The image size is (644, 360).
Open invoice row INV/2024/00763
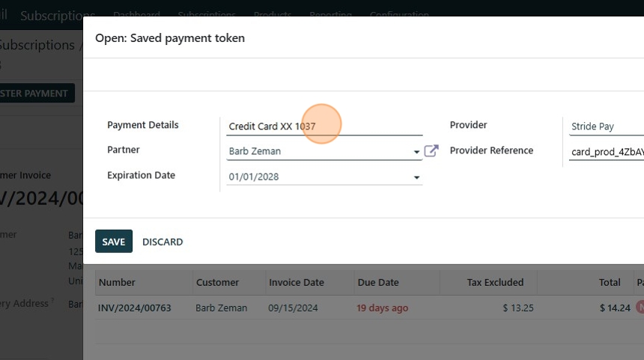tap(135, 308)
